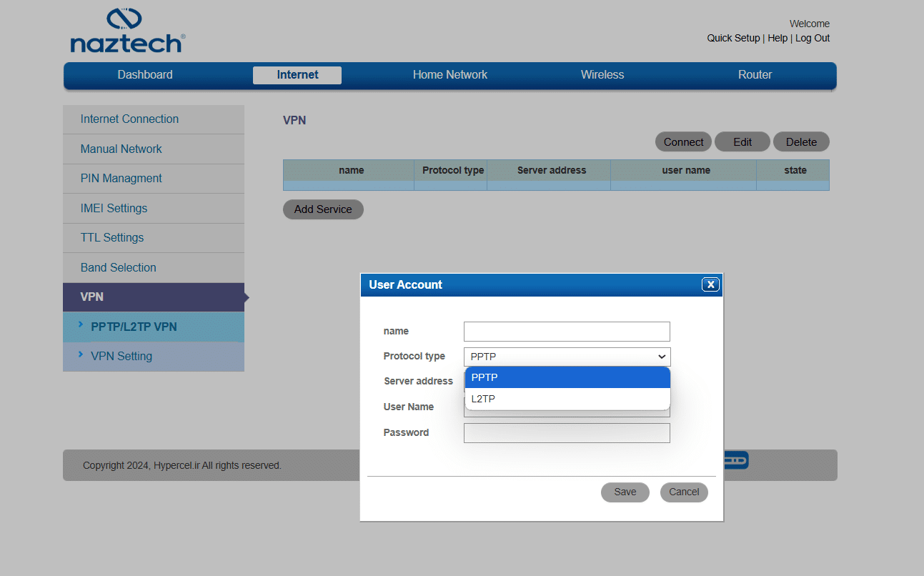
Task: Click the Password input field
Action: coord(567,433)
